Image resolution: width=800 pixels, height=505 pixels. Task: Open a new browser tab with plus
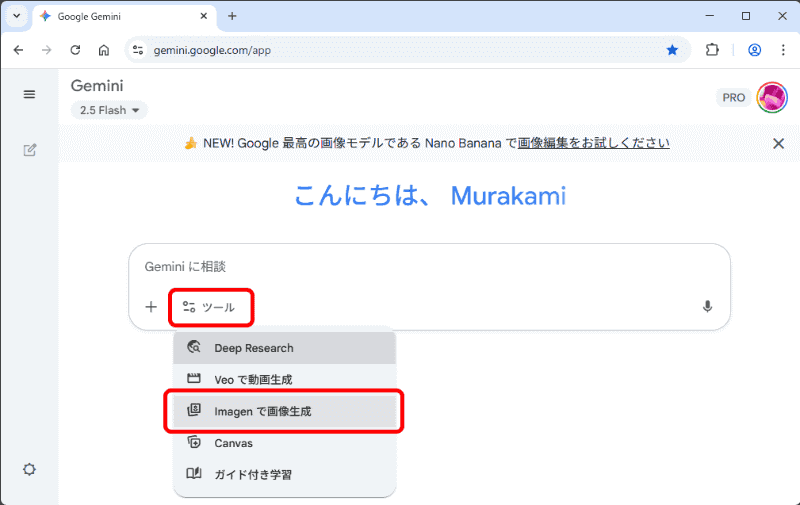[232, 16]
